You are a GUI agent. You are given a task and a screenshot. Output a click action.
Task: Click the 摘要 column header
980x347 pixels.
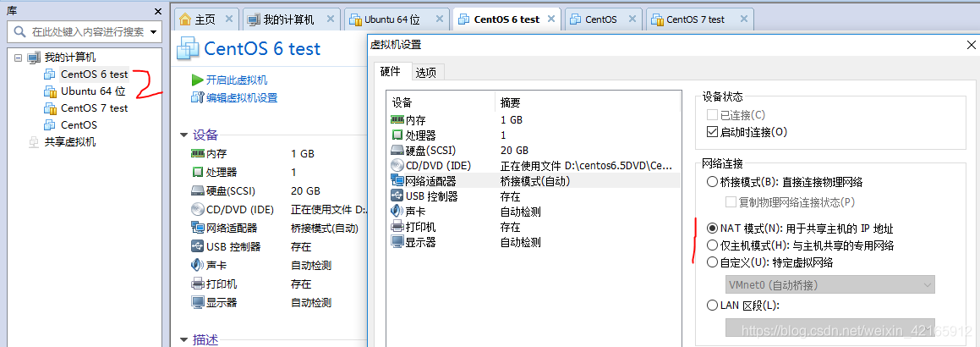pyautogui.click(x=588, y=102)
